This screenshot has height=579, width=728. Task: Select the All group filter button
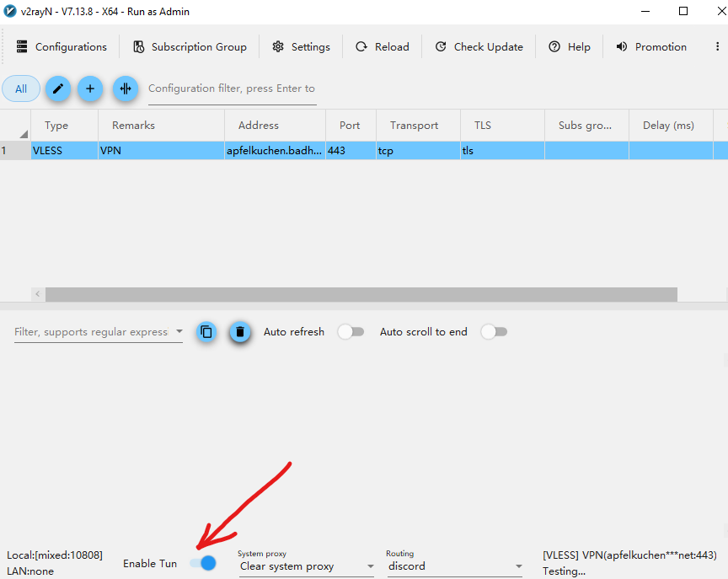pyautogui.click(x=21, y=88)
